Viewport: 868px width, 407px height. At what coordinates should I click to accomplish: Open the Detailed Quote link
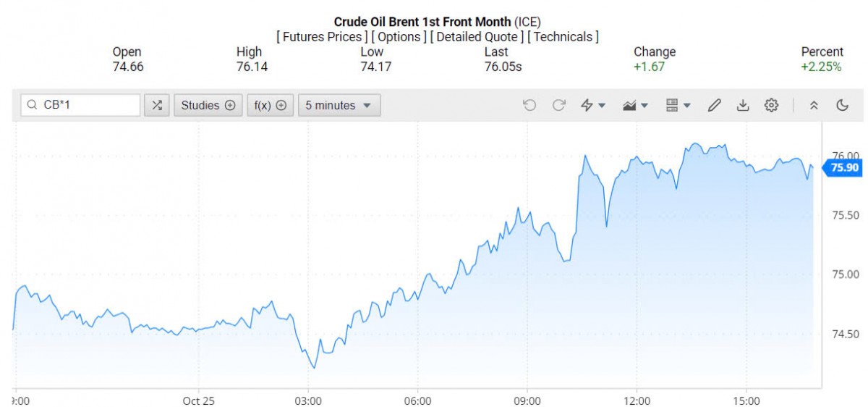[476, 37]
